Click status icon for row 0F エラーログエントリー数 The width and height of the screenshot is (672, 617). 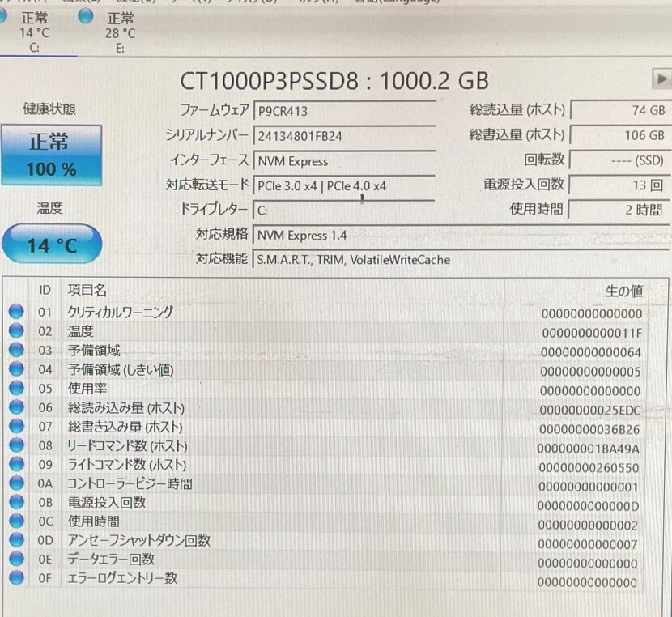[16, 577]
